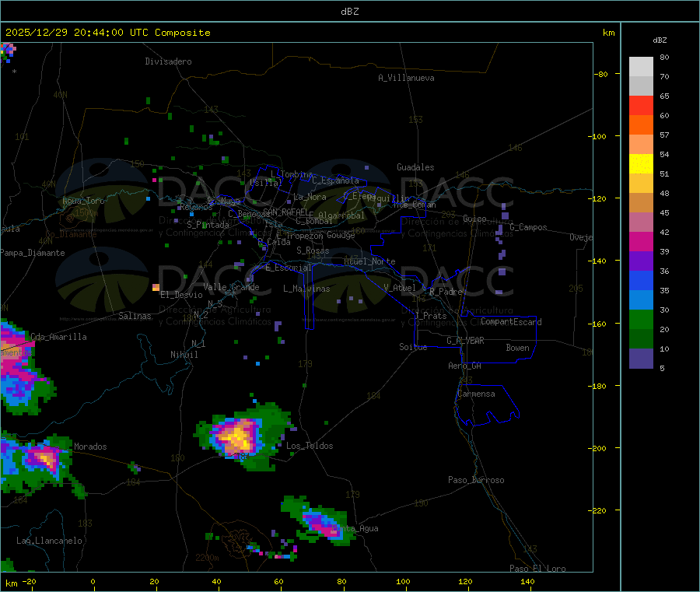Click the Paso_Barroso location label
Viewport: 700px width, 592px height.
pos(476,480)
